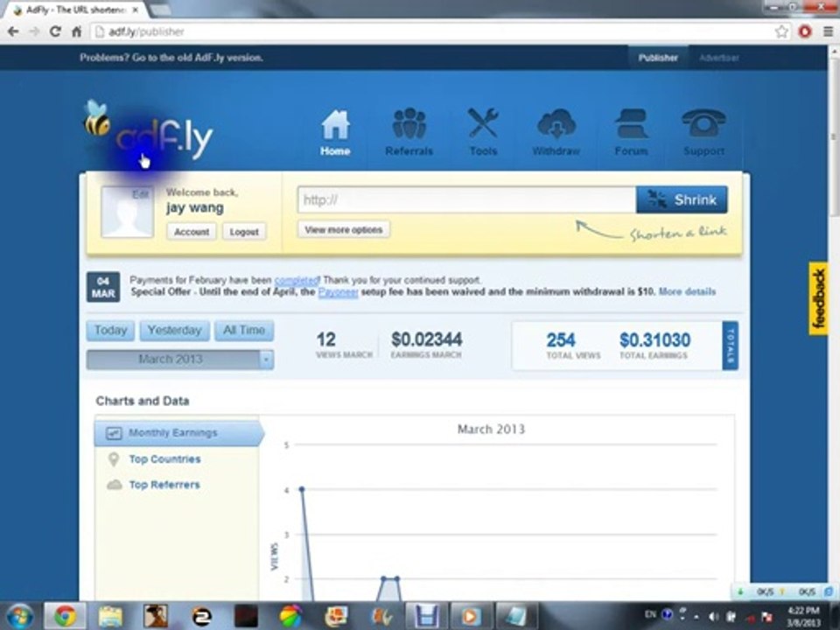Select Top Countries chart tab

click(x=164, y=459)
